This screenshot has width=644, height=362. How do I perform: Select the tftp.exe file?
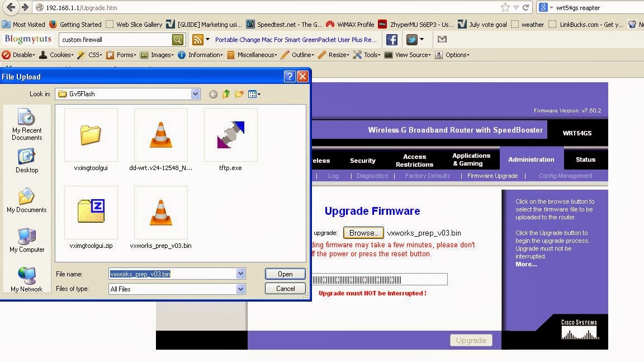click(x=230, y=140)
